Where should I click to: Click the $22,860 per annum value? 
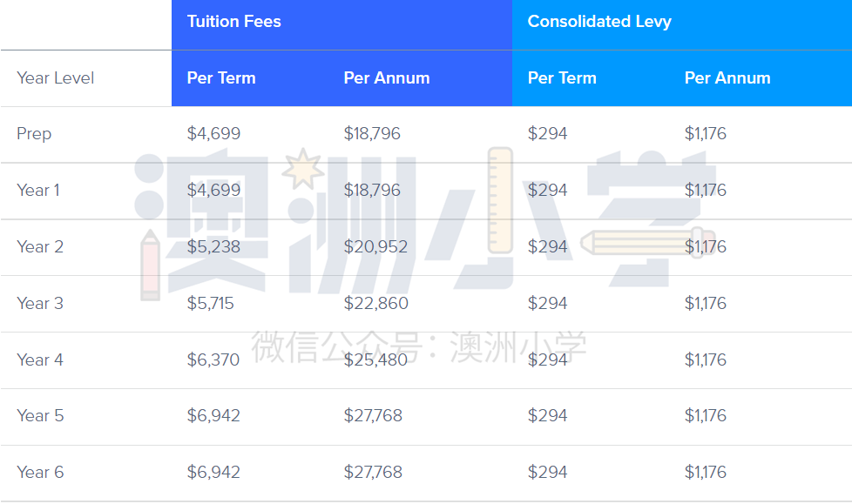pyautogui.click(x=375, y=304)
